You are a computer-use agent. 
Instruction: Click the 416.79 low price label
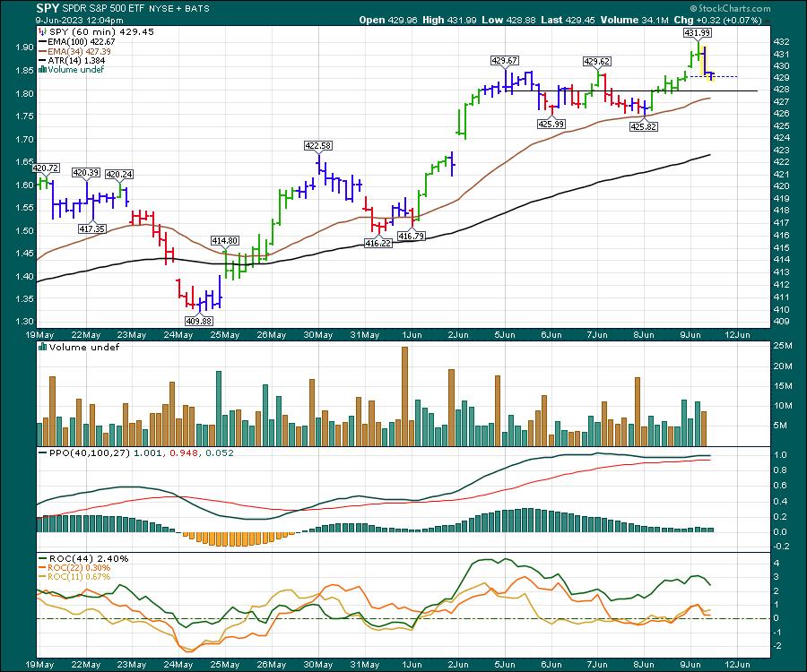pyautogui.click(x=412, y=236)
